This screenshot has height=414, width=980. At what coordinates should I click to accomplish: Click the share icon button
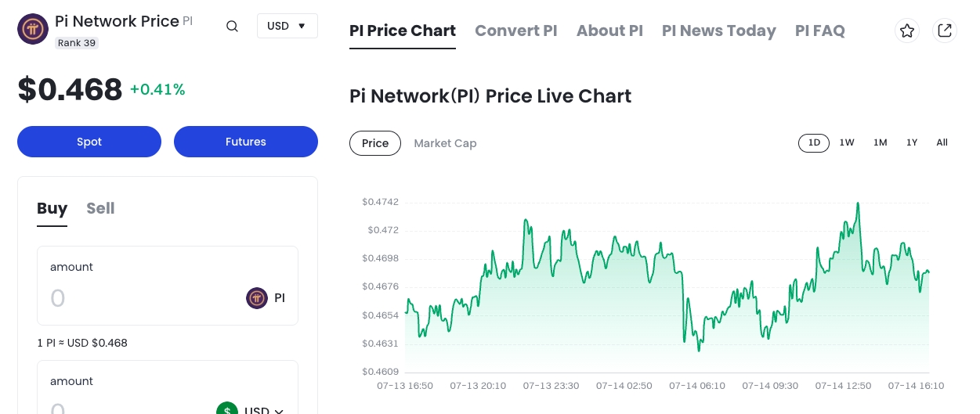click(x=945, y=31)
